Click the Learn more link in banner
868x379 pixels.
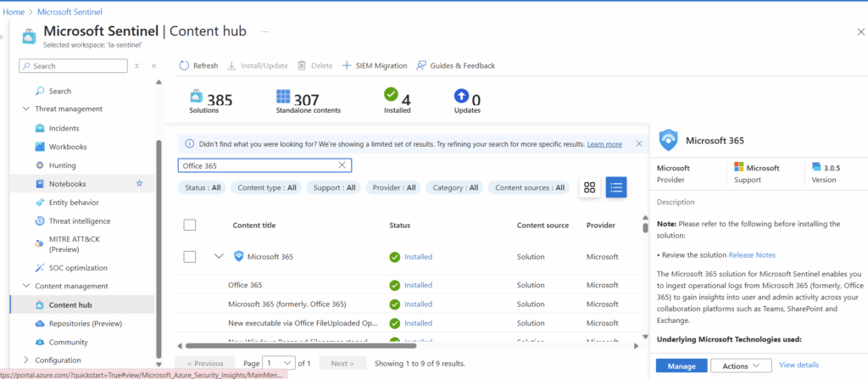604,144
